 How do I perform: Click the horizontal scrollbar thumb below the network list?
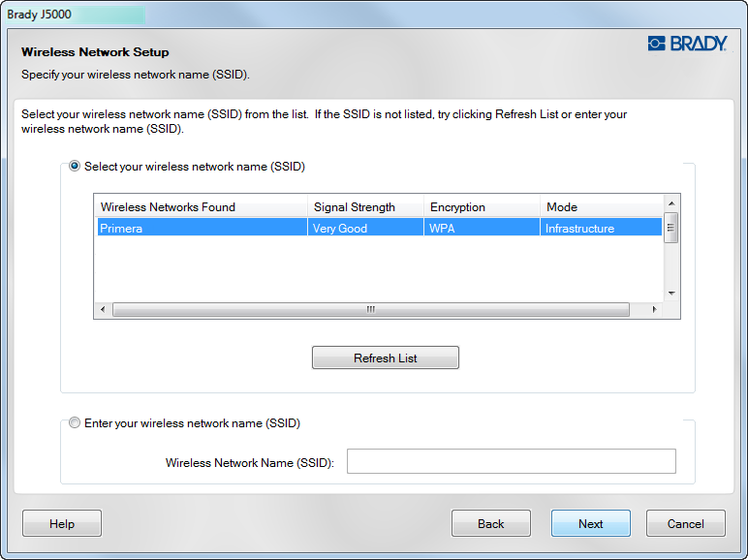(370, 310)
